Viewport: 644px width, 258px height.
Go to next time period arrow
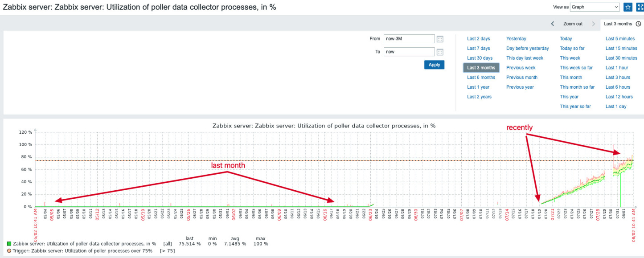pos(594,24)
